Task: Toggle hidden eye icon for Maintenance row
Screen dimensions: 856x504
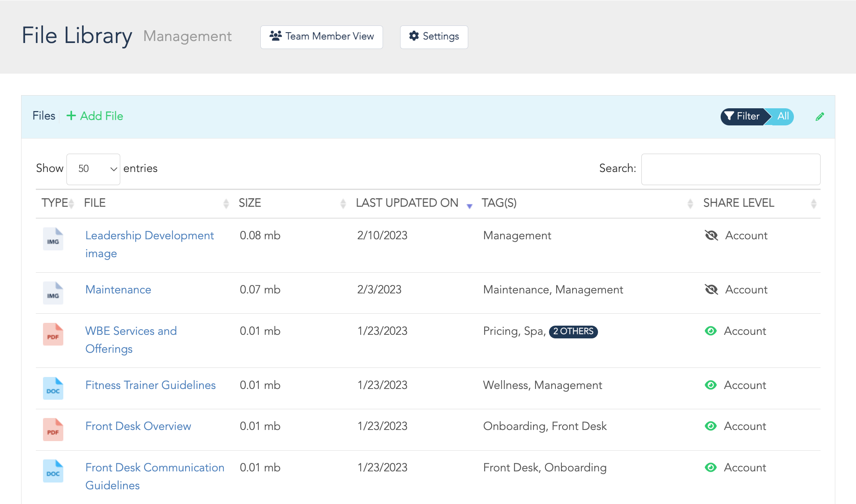Action: (711, 289)
